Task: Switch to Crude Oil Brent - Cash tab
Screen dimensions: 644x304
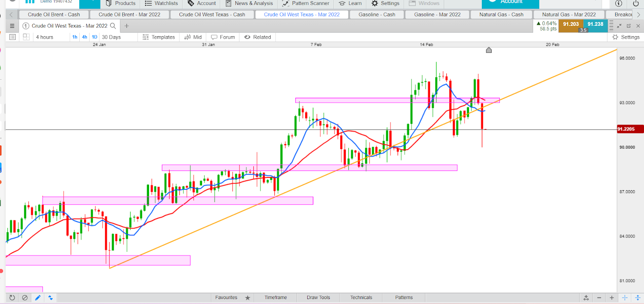Action: [x=54, y=14]
